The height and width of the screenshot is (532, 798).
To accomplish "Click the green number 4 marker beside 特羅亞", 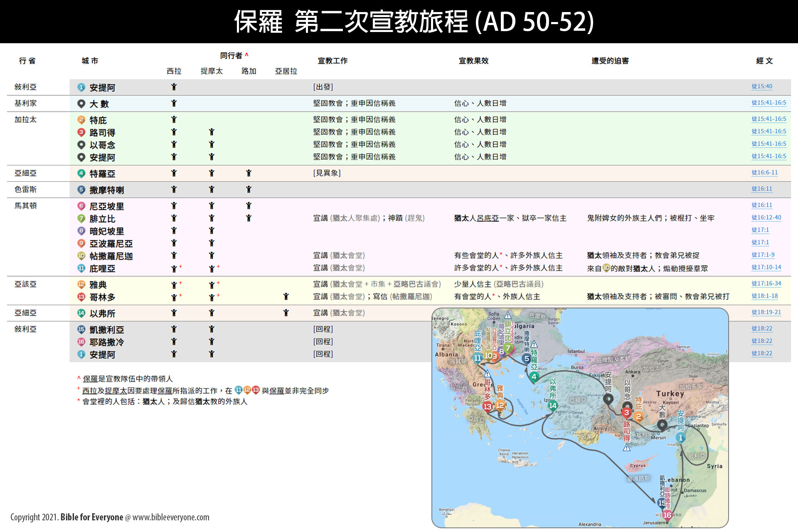I will tap(81, 173).
